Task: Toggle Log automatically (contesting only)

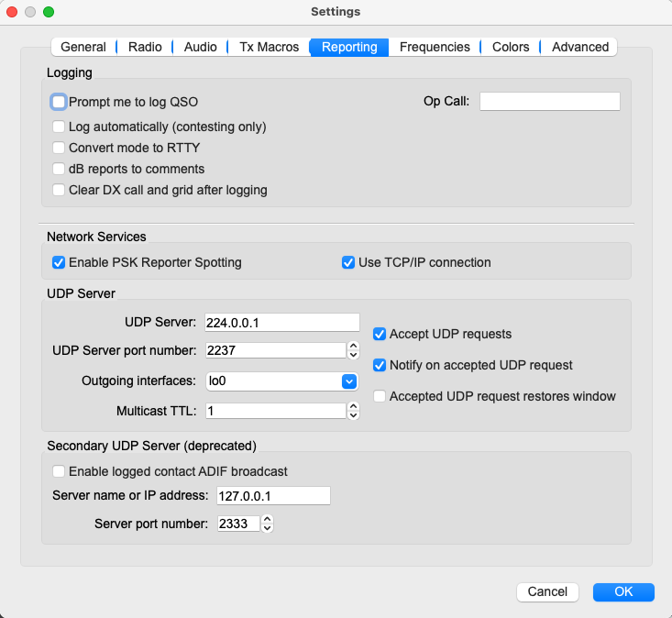Action: 60,127
